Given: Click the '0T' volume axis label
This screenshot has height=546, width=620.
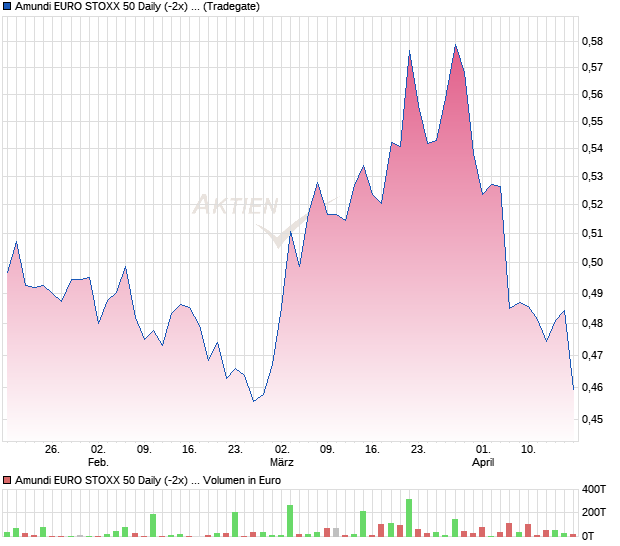Looking at the screenshot, I should coord(588,537).
